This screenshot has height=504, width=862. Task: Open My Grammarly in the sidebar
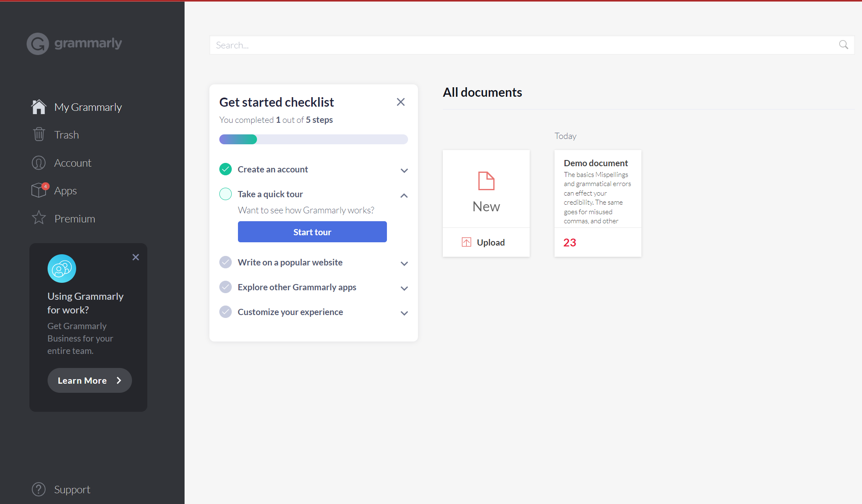[88, 107]
